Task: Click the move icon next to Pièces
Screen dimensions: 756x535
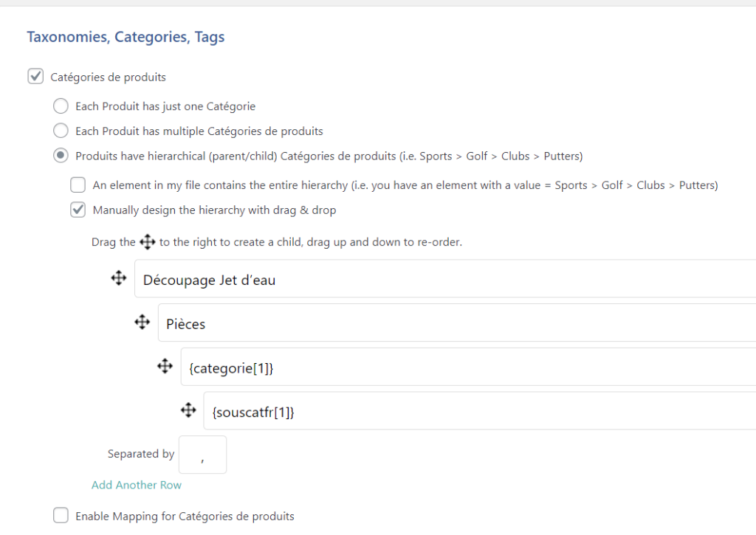Action: pyautogui.click(x=142, y=322)
